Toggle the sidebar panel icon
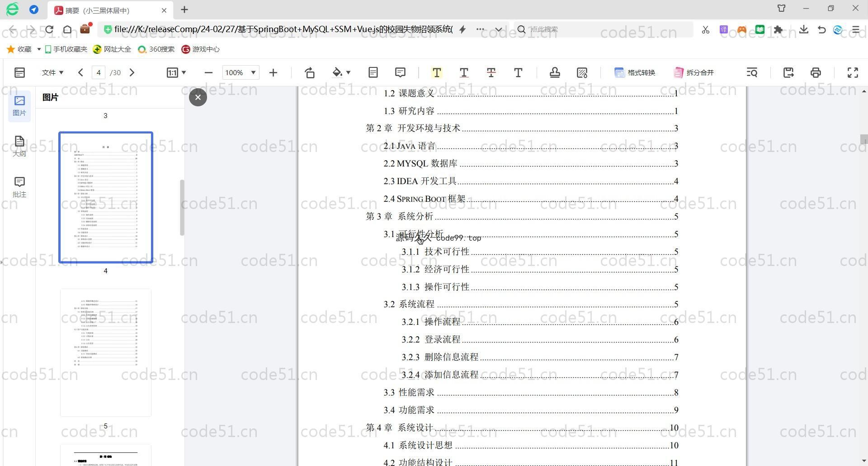 (x=19, y=72)
